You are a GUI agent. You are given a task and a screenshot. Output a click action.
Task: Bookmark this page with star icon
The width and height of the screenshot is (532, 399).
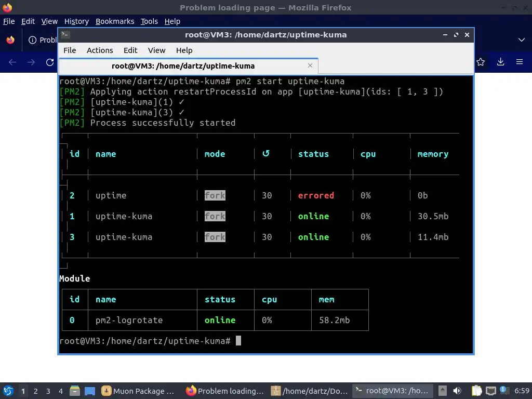pyautogui.click(x=481, y=62)
